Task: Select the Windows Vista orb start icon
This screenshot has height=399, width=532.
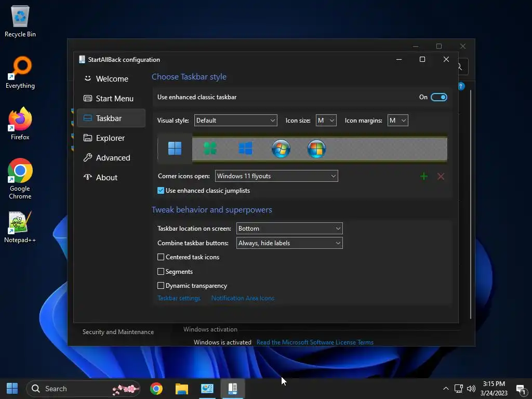Action: [x=316, y=148]
